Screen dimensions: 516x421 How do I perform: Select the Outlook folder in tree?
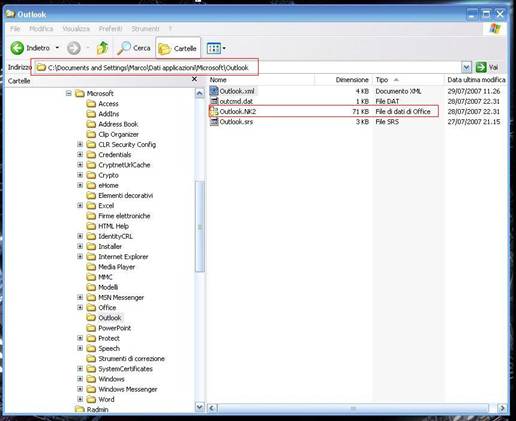[110, 318]
